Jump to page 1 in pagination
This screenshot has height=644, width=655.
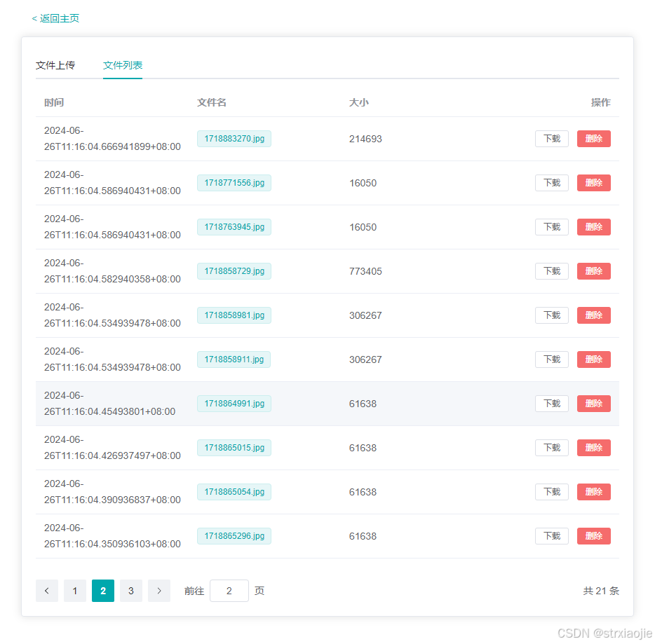(x=74, y=591)
